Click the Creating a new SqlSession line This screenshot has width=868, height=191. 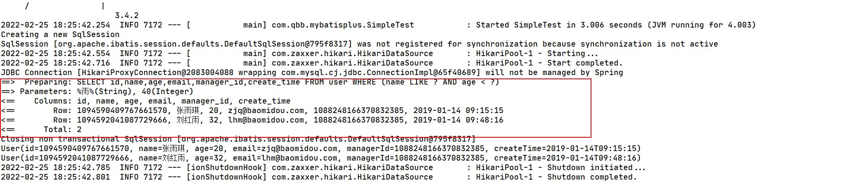(60, 35)
